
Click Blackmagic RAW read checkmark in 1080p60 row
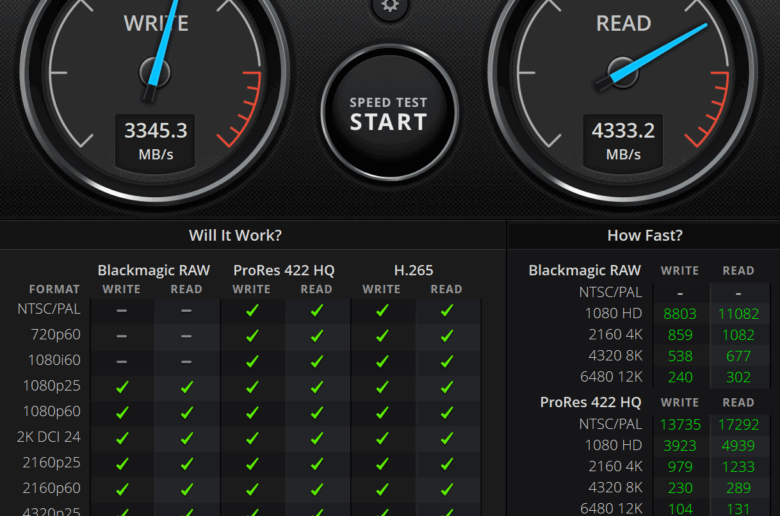(187, 413)
